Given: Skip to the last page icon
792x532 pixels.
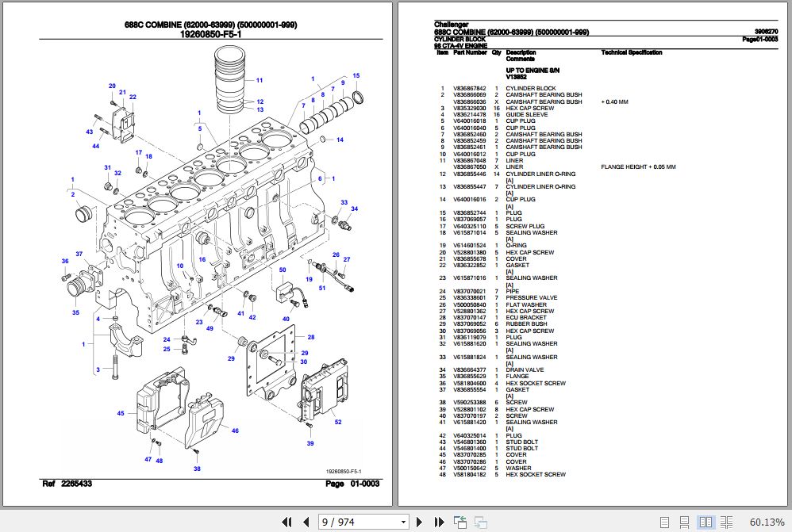Looking at the screenshot, I should (x=438, y=522).
